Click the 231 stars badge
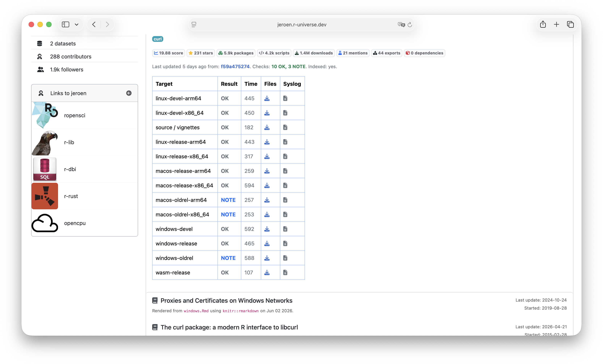 click(x=201, y=53)
